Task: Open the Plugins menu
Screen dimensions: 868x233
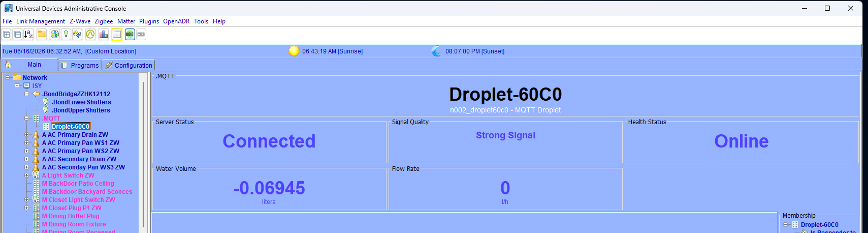Action: (149, 21)
